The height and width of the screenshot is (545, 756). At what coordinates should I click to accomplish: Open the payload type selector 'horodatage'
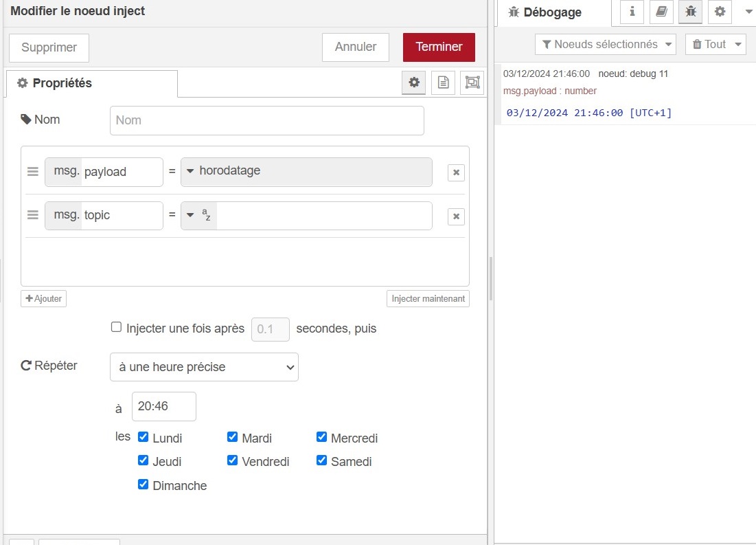tap(306, 172)
